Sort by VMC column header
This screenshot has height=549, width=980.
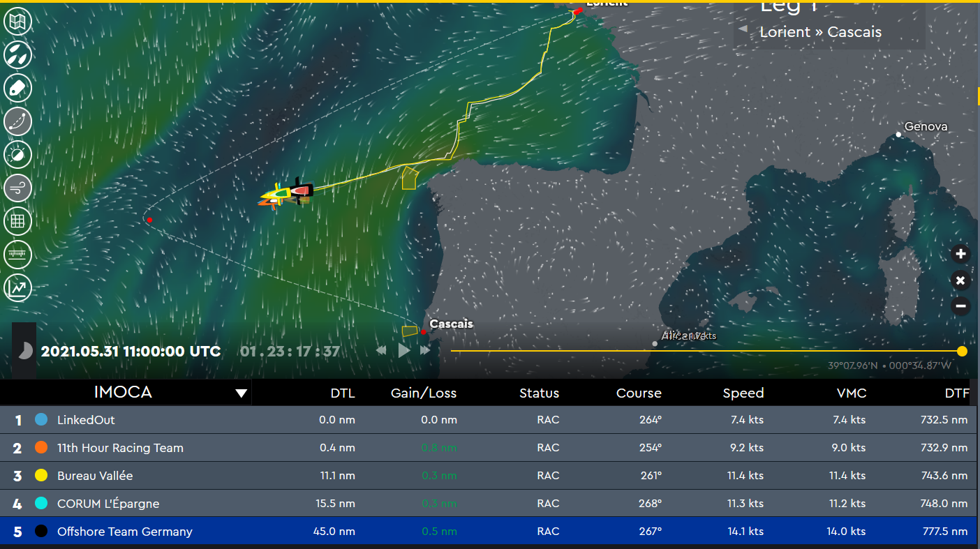coord(852,393)
